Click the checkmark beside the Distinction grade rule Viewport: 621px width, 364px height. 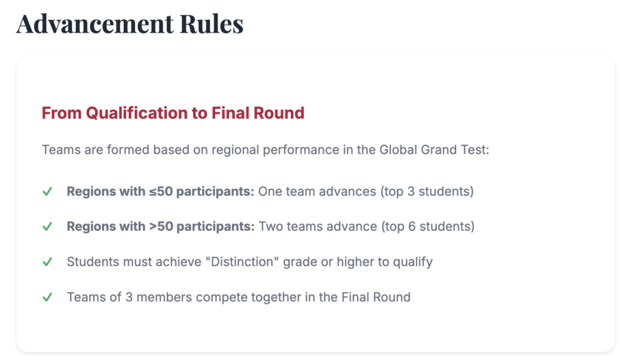click(47, 262)
